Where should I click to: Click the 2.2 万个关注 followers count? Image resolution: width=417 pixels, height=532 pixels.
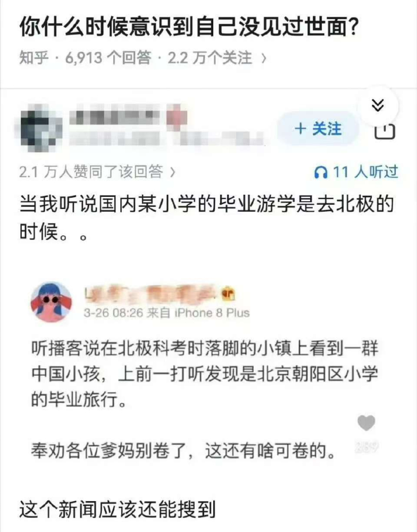[x=210, y=57]
